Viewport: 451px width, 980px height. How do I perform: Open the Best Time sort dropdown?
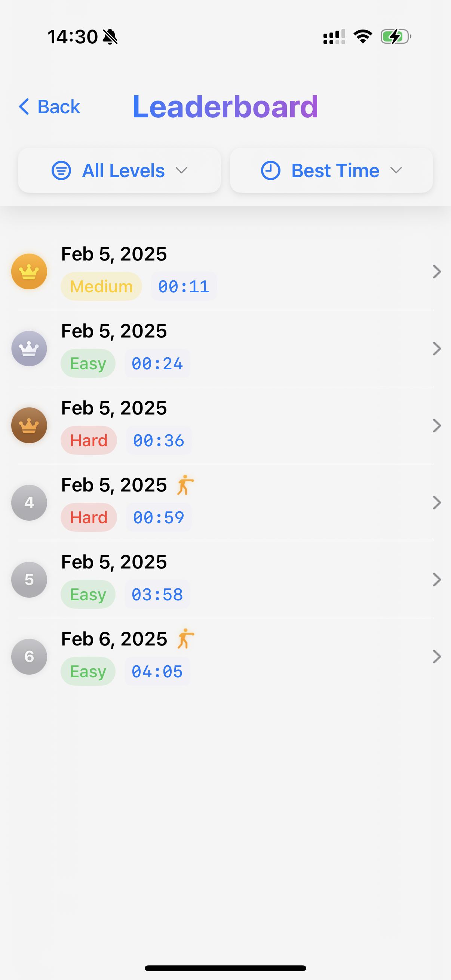coord(331,170)
